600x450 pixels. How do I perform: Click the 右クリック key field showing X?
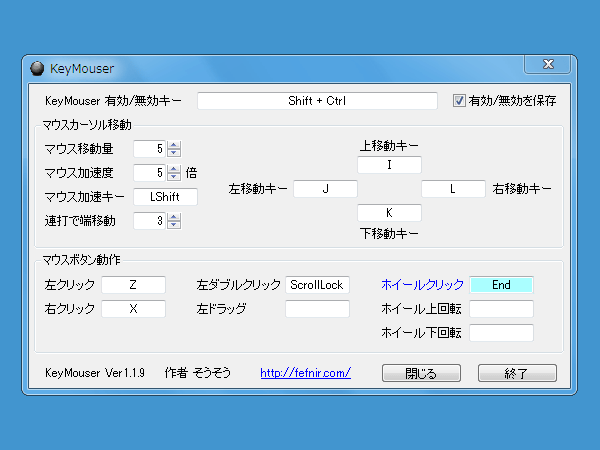133,309
